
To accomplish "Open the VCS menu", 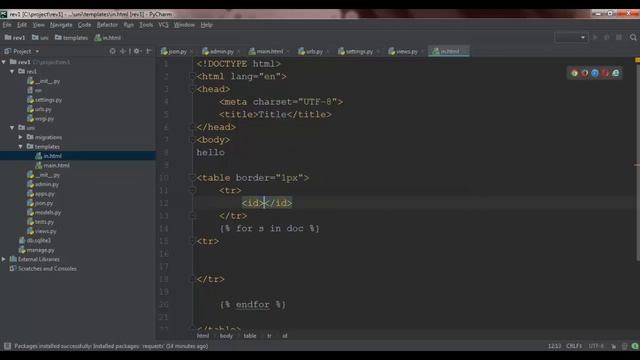I will (x=163, y=25).
